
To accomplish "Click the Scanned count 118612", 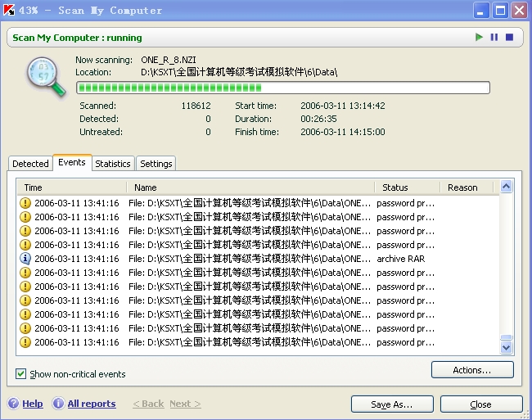I will (x=196, y=106).
